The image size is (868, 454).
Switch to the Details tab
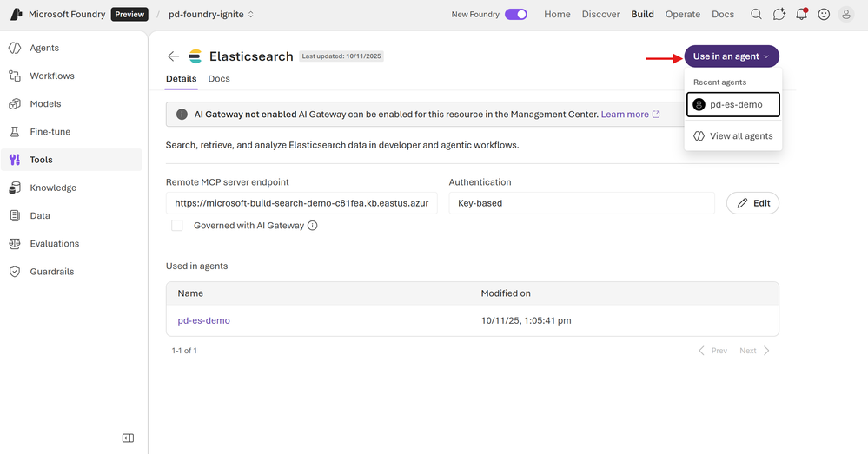point(181,79)
